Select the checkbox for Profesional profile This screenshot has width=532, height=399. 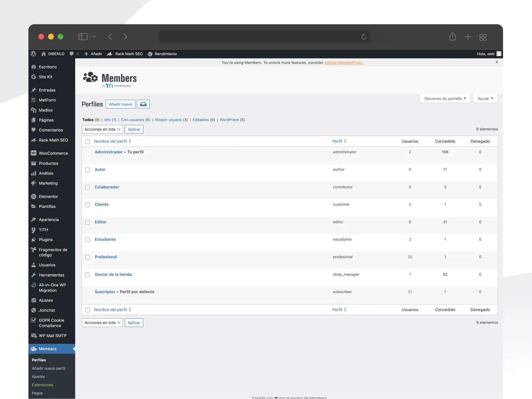coord(87,257)
